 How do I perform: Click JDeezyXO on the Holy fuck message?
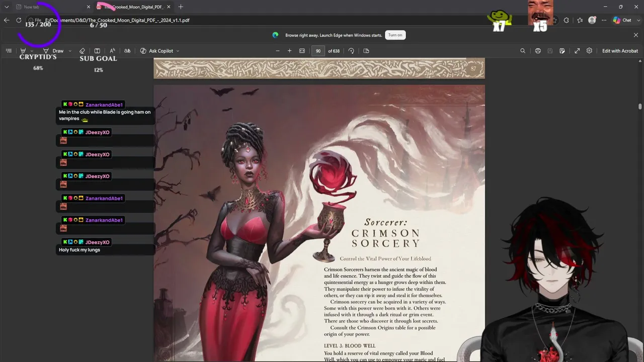(x=97, y=242)
